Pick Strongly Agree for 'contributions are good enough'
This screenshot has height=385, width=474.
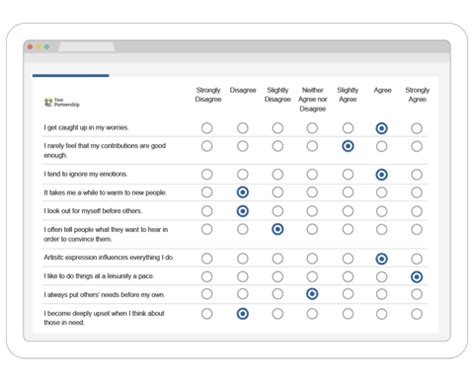pos(416,146)
